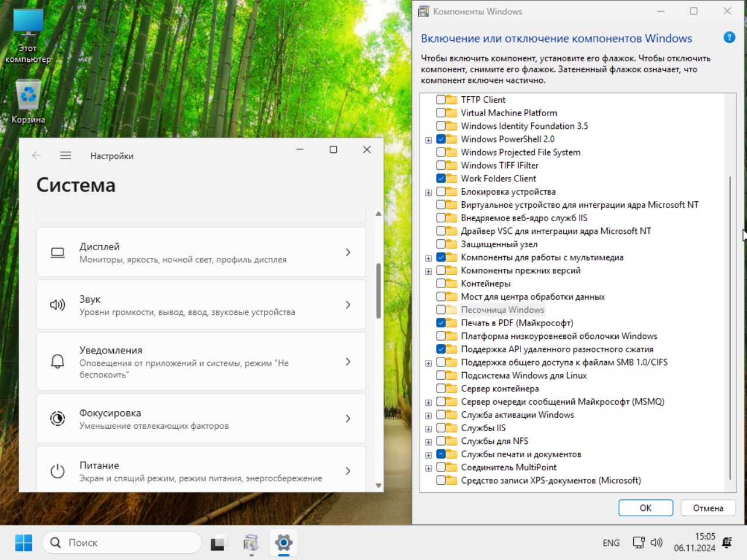Open the This PC desktop icon
The width and height of the screenshot is (747, 560).
(28, 36)
